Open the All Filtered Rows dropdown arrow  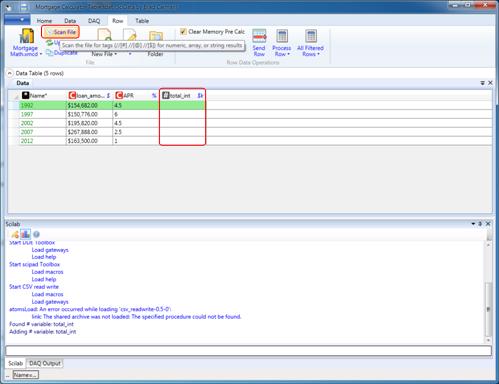[318, 54]
